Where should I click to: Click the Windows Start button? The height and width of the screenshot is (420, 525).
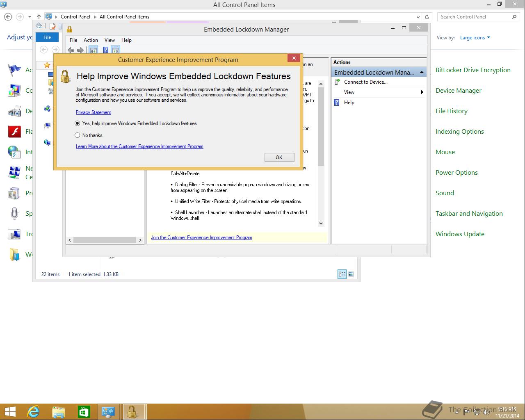[x=10, y=412]
